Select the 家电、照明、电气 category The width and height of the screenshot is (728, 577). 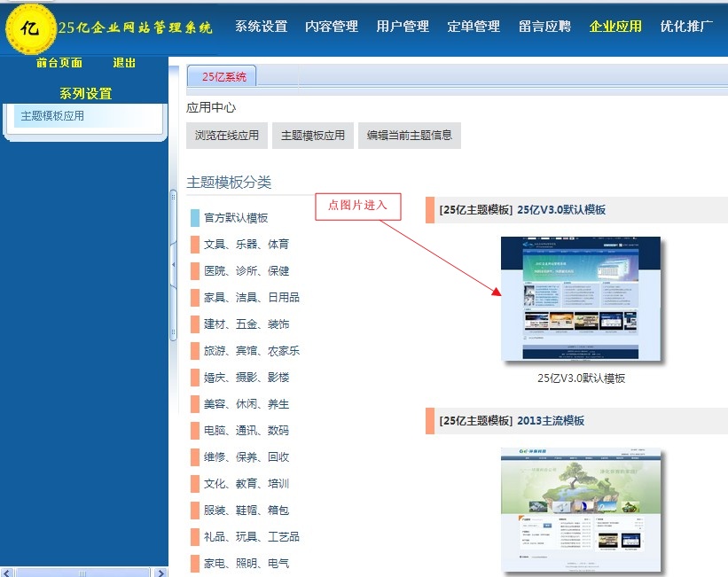click(x=247, y=563)
